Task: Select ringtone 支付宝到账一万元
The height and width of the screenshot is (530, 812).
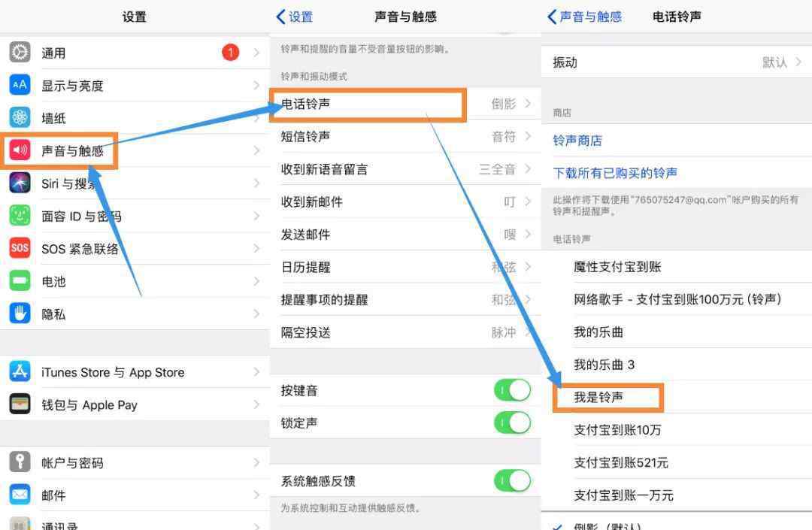Action: [677, 495]
